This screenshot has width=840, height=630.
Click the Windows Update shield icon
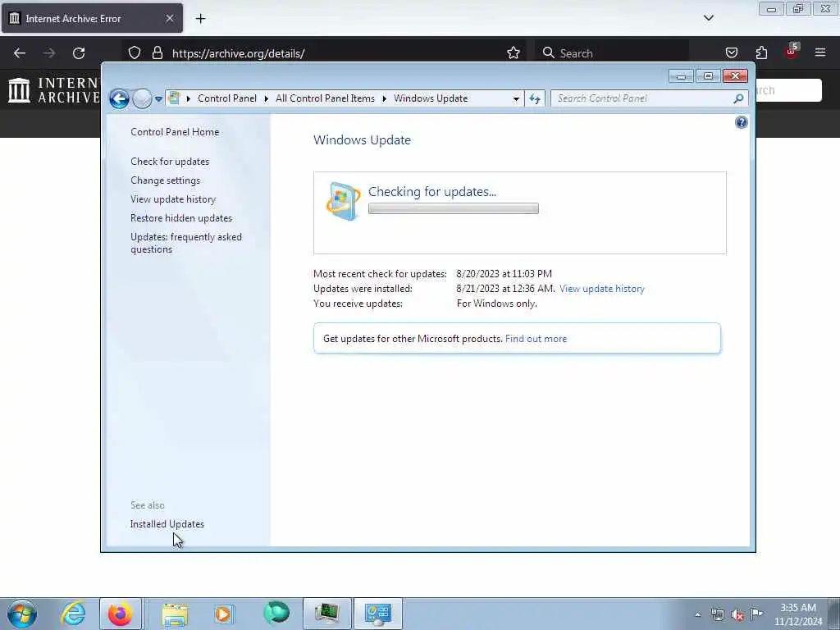[x=343, y=202]
